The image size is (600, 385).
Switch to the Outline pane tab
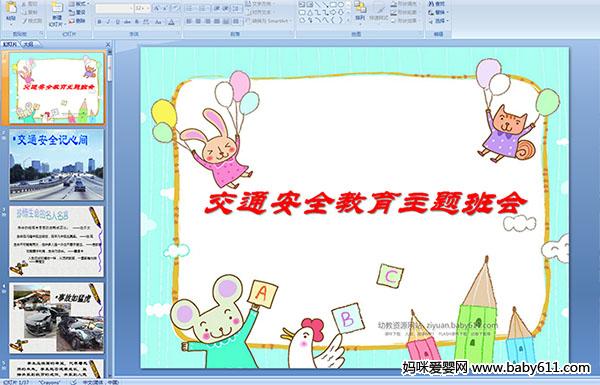pyautogui.click(x=28, y=44)
